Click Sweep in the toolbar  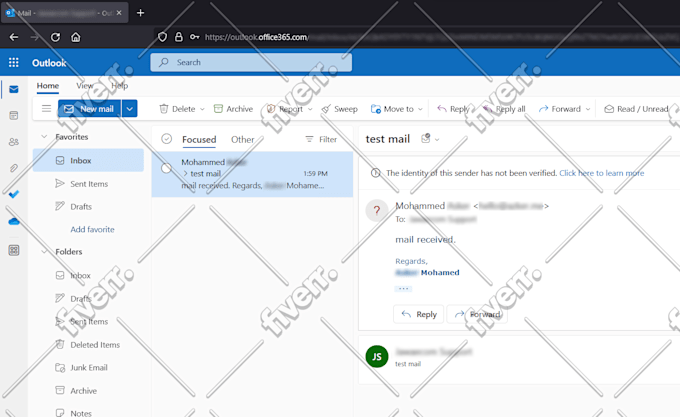340,109
